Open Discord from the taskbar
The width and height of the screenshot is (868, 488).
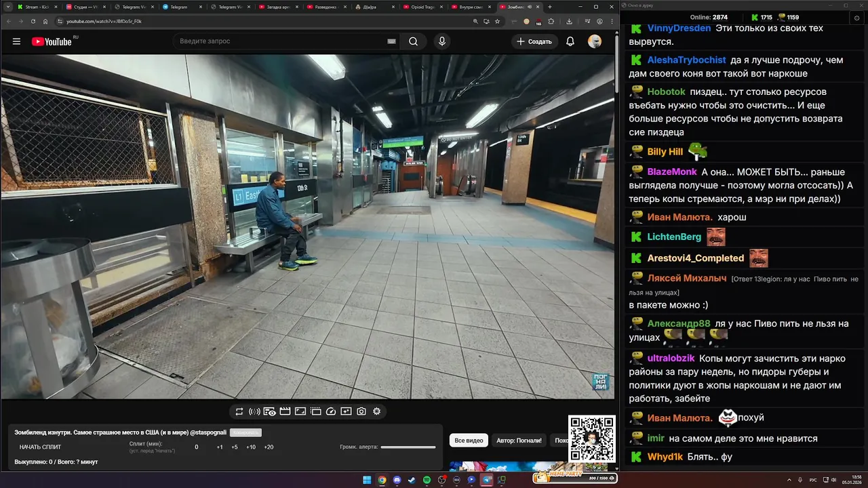(x=397, y=480)
